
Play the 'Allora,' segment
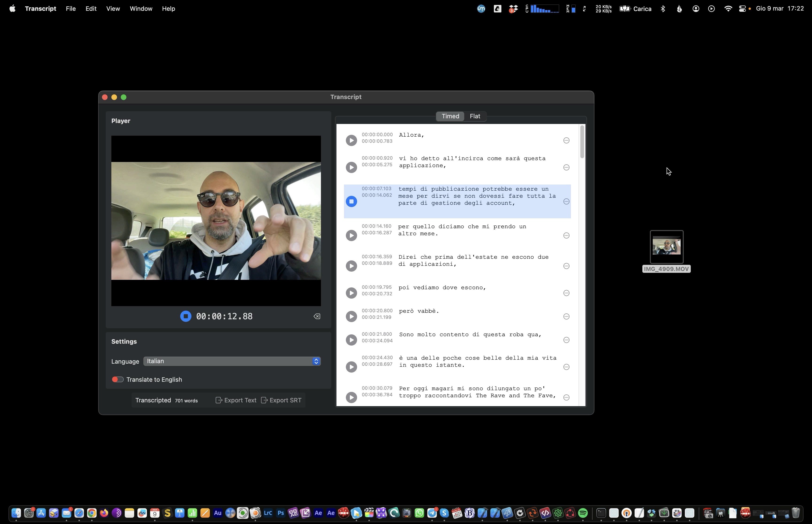click(351, 140)
